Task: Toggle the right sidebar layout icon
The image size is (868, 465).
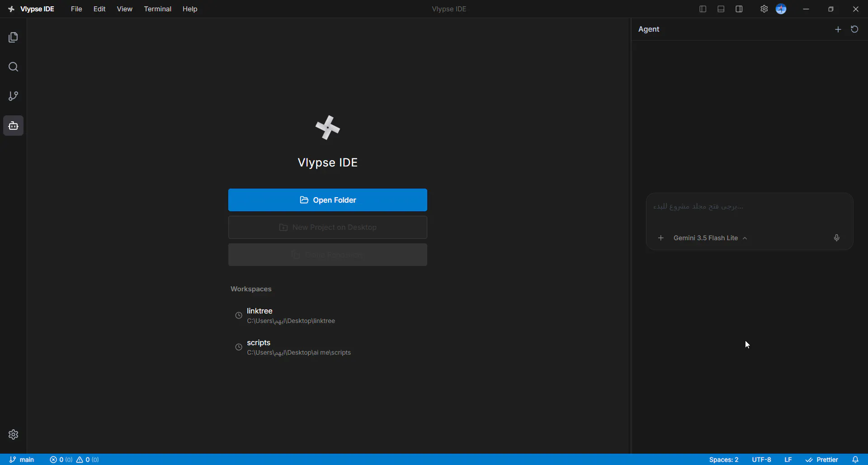Action: click(739, 9)
